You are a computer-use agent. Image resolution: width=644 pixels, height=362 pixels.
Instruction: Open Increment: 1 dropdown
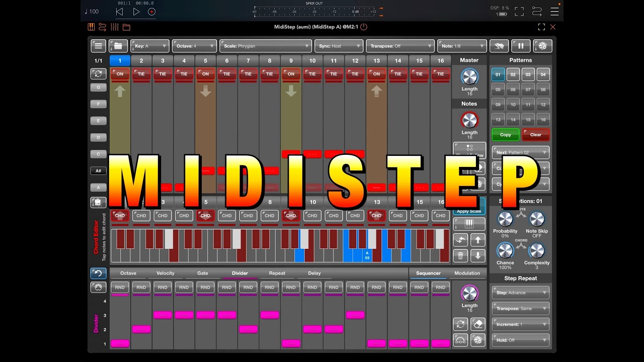pos(520,324)
